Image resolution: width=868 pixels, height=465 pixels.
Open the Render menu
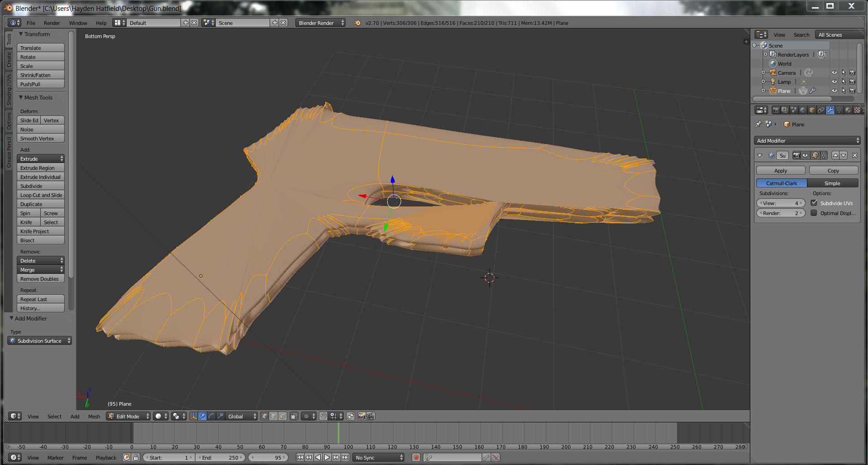click(52, 23)
